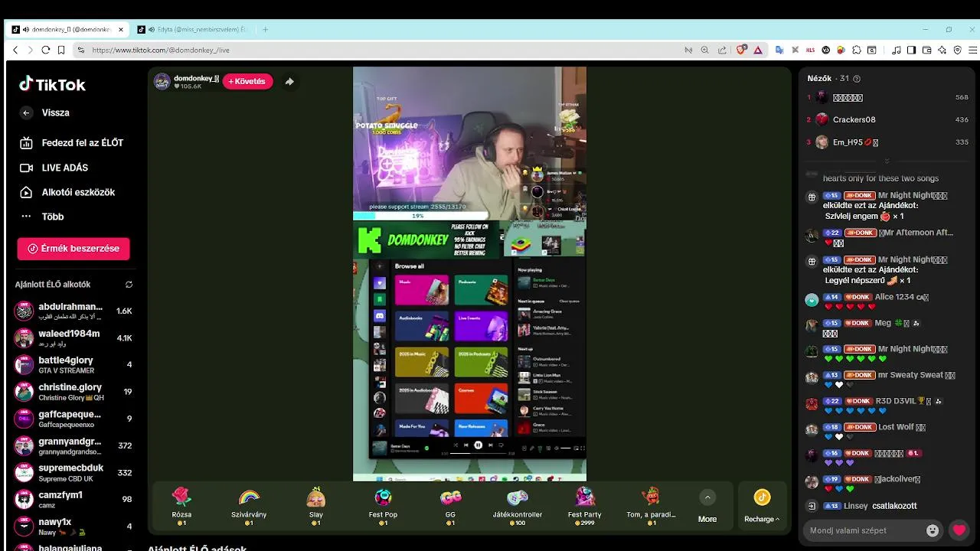The width and height of the screenshot is (980, 551).
Task: Click Érmék beszerzése button
Action: pyautogui.click(x=73, y=249)
